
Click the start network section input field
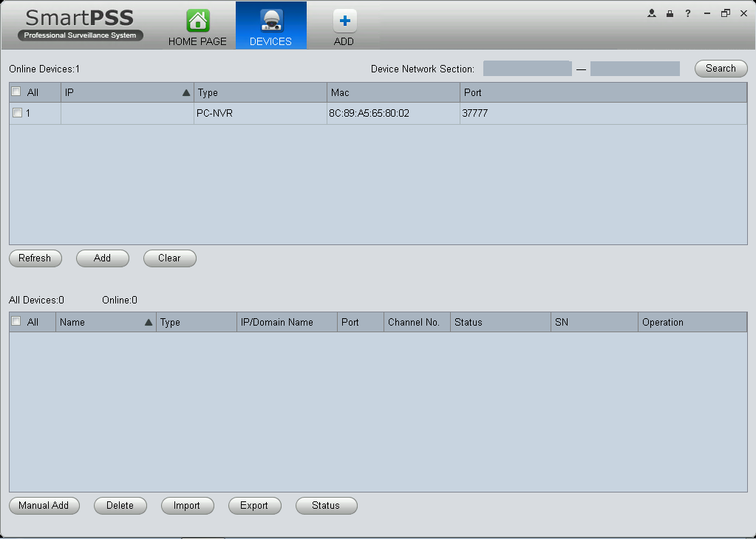coord(527,69)
